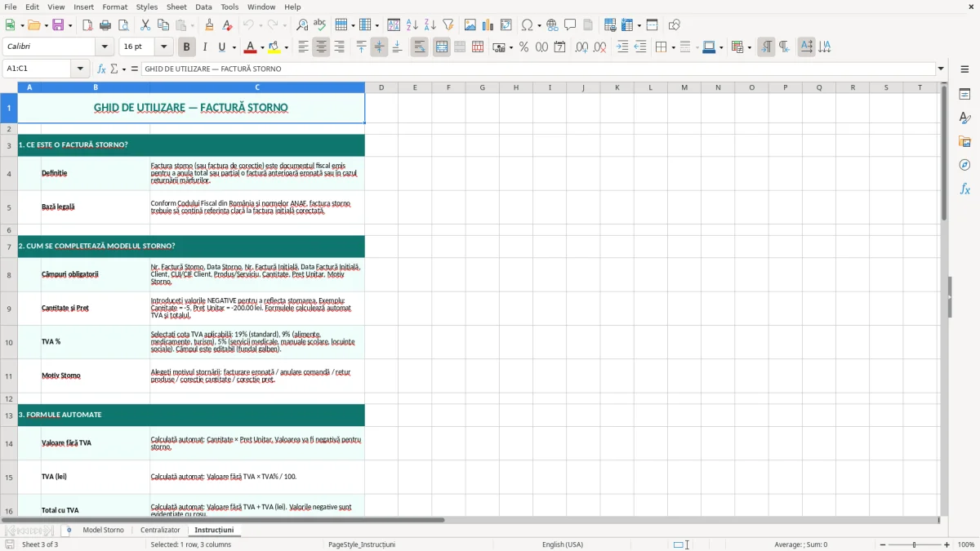Switch to the Model Storno sheet tab

(103, 530)
